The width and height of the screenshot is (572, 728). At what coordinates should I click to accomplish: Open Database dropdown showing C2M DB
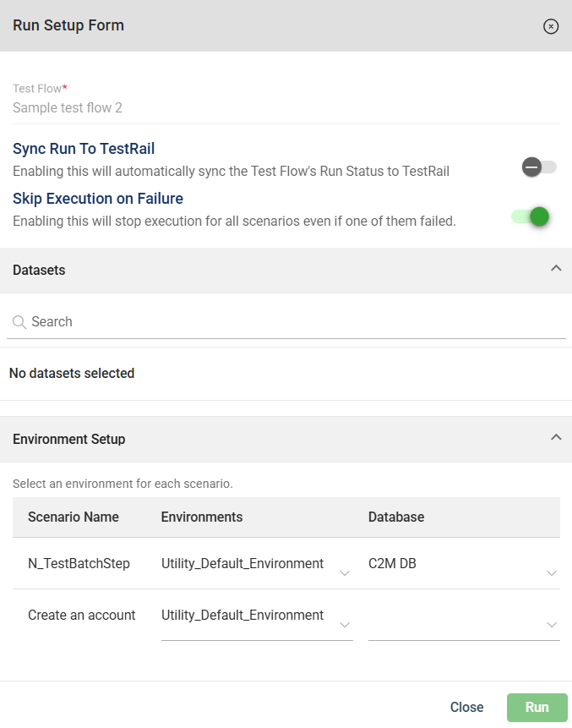pyautogui.click(x=463, y=565)
